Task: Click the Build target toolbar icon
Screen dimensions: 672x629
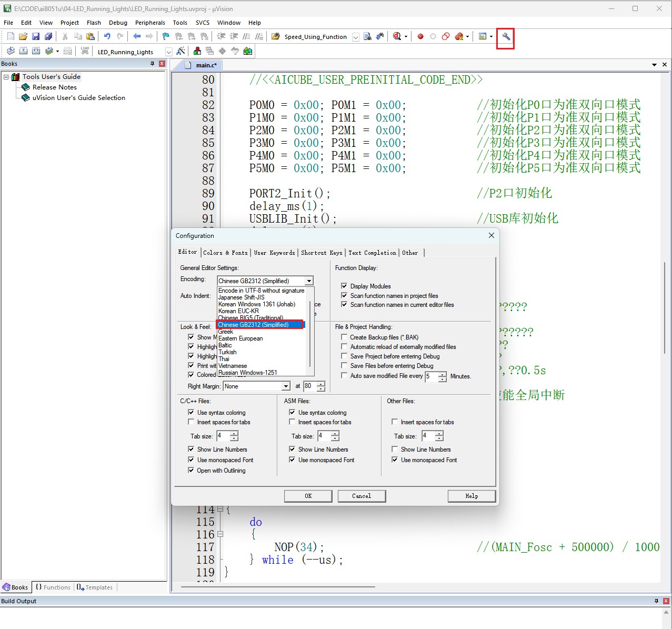Action: pos(23,51)
